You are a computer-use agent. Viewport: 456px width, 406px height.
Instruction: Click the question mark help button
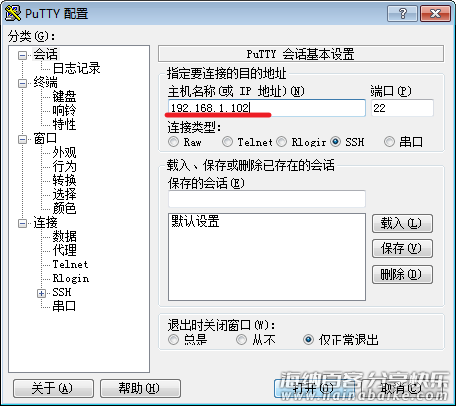click(403, 14)
